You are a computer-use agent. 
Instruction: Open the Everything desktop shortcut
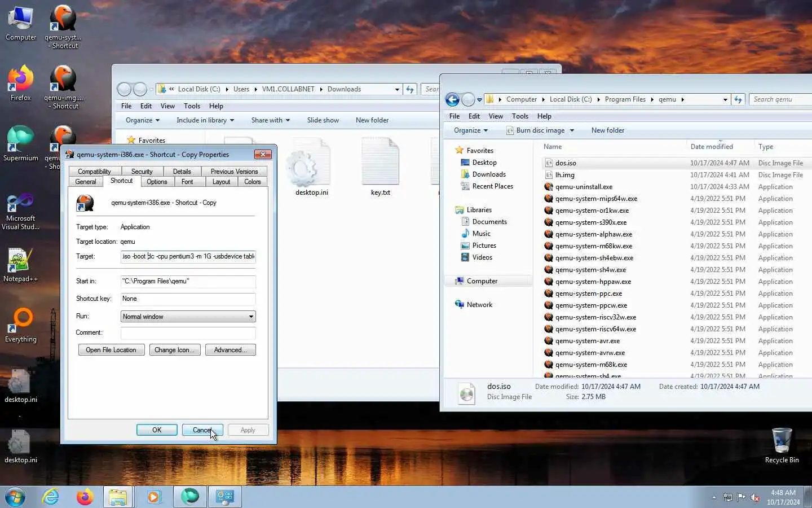click(x=21, y=325)
